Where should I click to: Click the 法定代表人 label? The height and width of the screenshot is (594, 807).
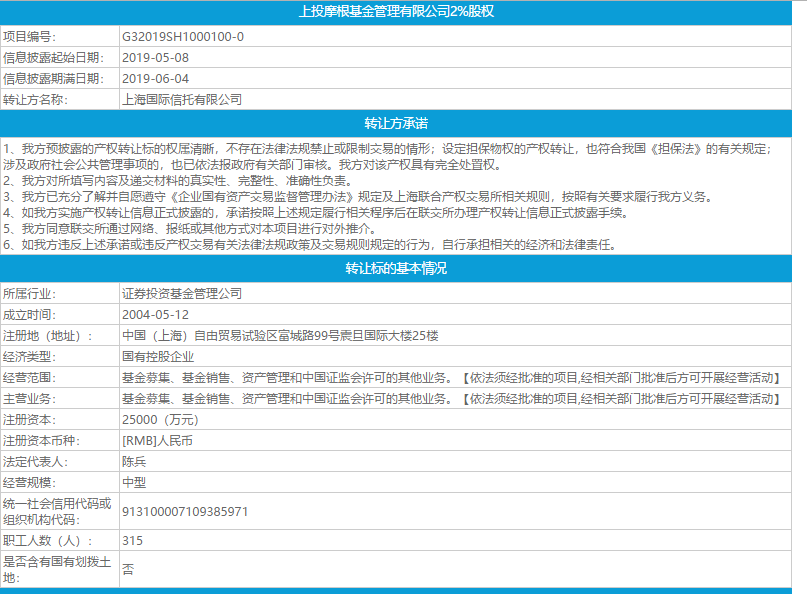(x=35, y=462)
